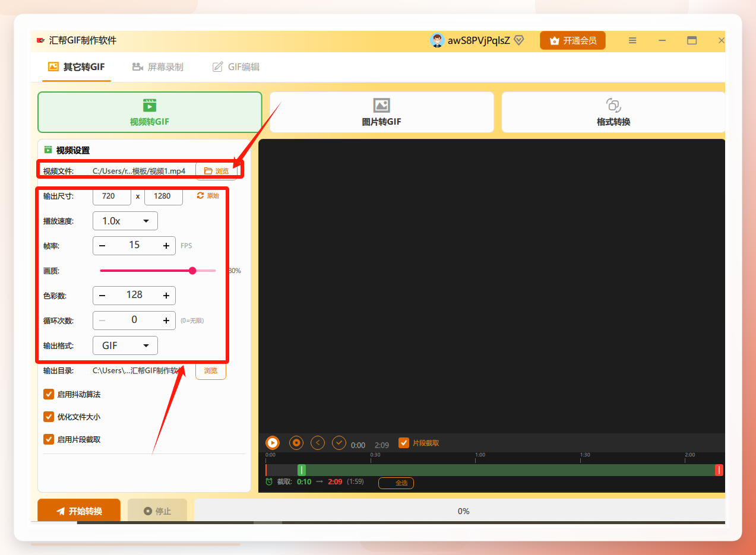
Task: Click the play button in the preview controls
Action: (273, 443)
